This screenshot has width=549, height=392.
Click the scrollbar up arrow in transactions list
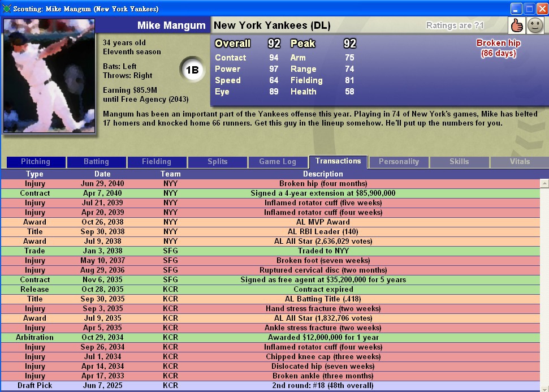coord(544,183)
